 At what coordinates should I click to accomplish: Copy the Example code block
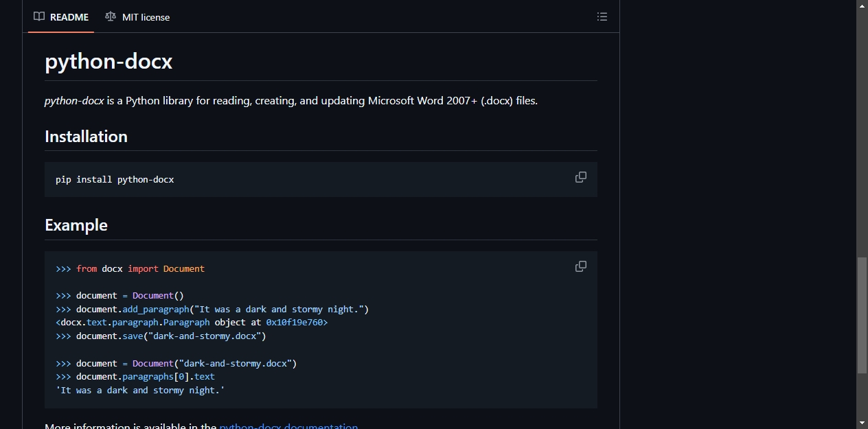click(x=581, y=266)
